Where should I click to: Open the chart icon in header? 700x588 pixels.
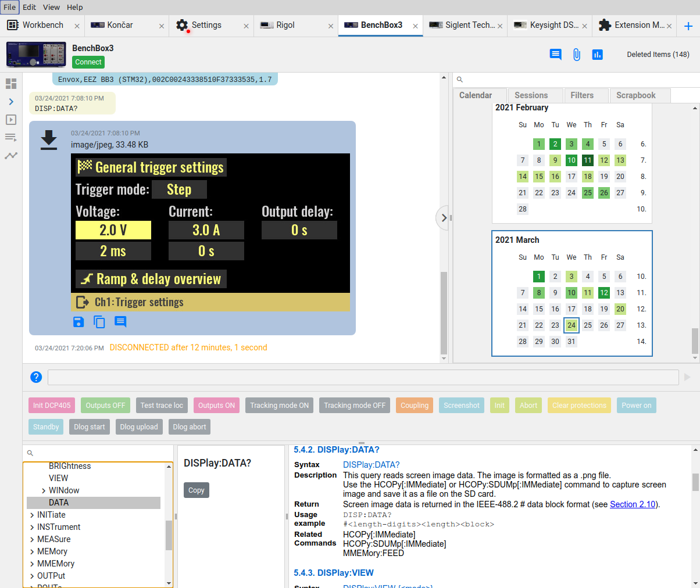pos(597,55)
